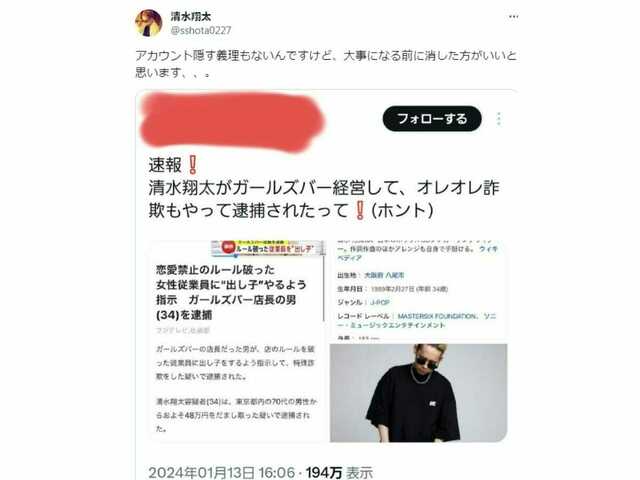Open the 194万 表示 view count
The width and height of the screenshot is (640, 480).
tap(339, 473)
